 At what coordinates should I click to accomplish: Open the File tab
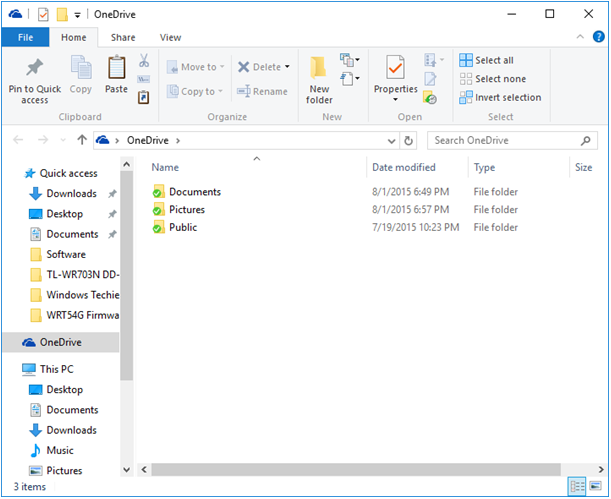click(25, 38)
